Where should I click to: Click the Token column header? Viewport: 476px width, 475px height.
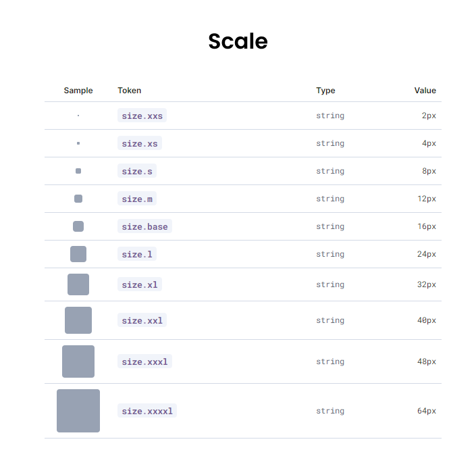click(x=130, y=91)
